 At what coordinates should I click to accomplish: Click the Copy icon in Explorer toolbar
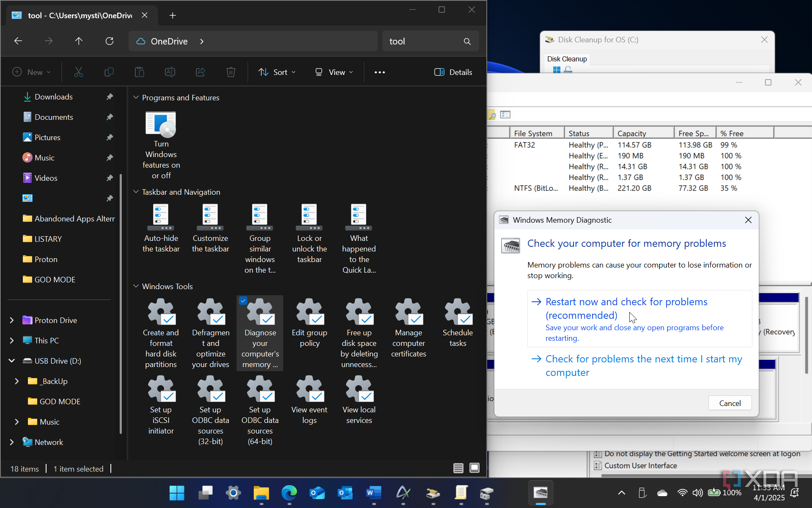click(109, 72)
